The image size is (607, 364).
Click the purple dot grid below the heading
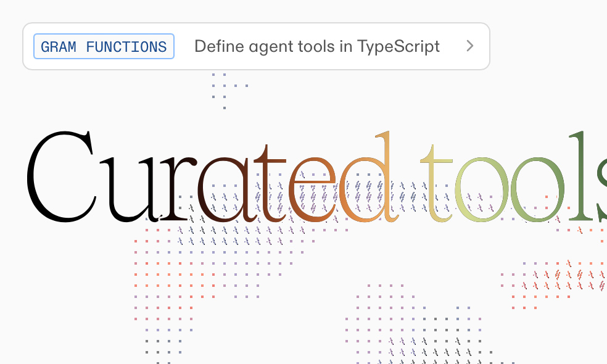(x=216, y=247)
